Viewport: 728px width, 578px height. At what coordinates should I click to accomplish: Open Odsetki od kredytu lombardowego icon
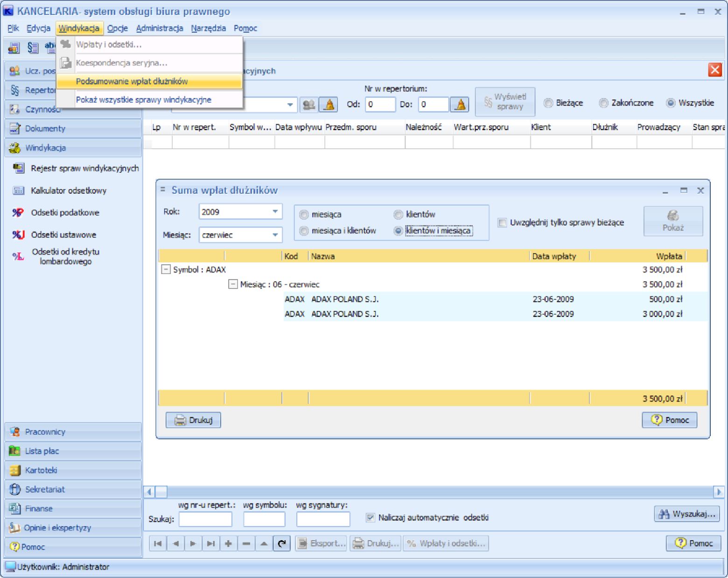(18, 256)
